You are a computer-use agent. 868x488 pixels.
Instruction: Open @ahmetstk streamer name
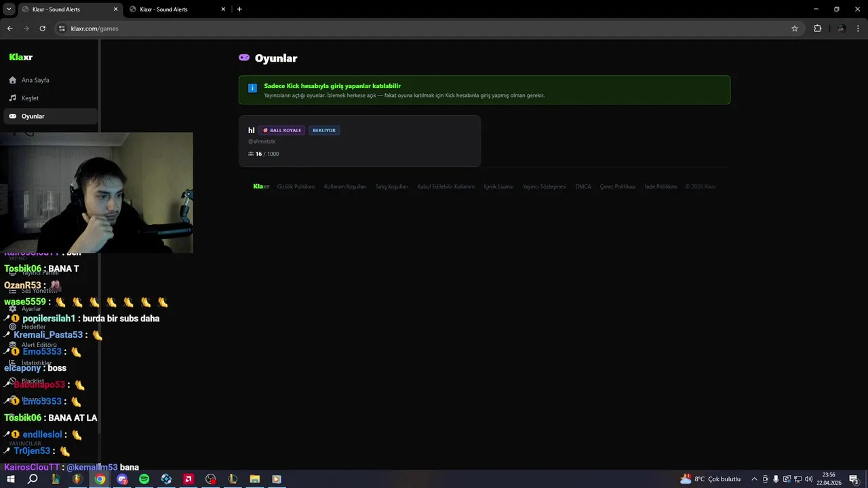[x=262, y=142]
